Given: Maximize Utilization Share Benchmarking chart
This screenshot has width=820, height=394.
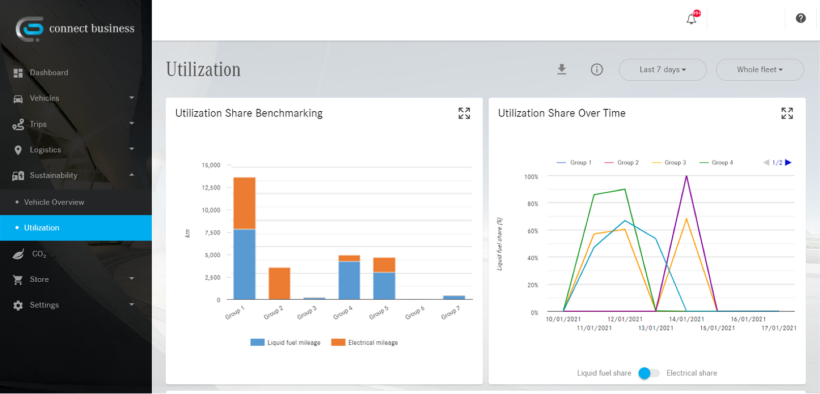Looking at the screenshot, I should [x=464, y=113].
